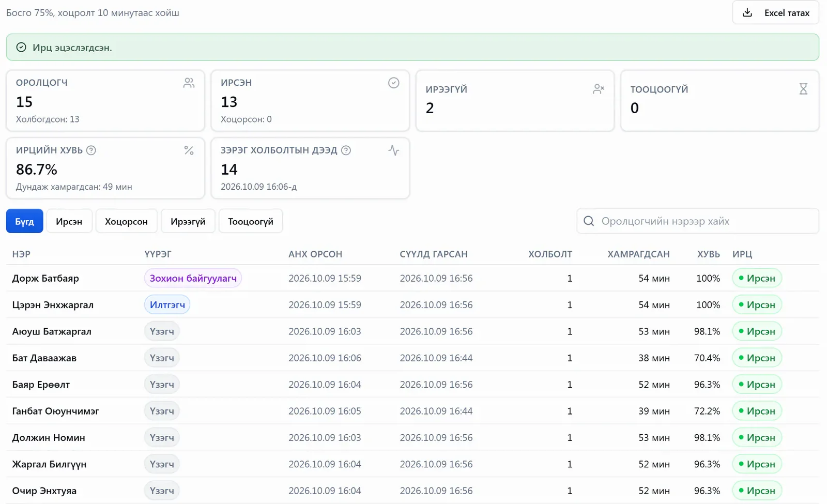This screenshot has width=827, height=504.
Task: Select the Тооцоогүй filter tab
Action: 251,221
